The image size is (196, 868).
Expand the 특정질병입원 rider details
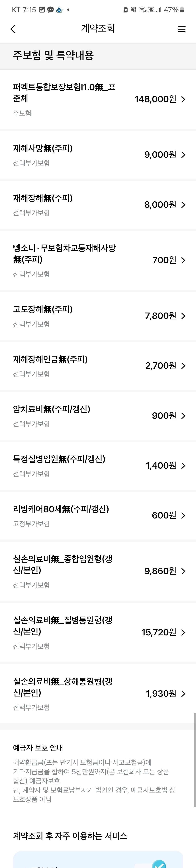[x=183, y=465]
